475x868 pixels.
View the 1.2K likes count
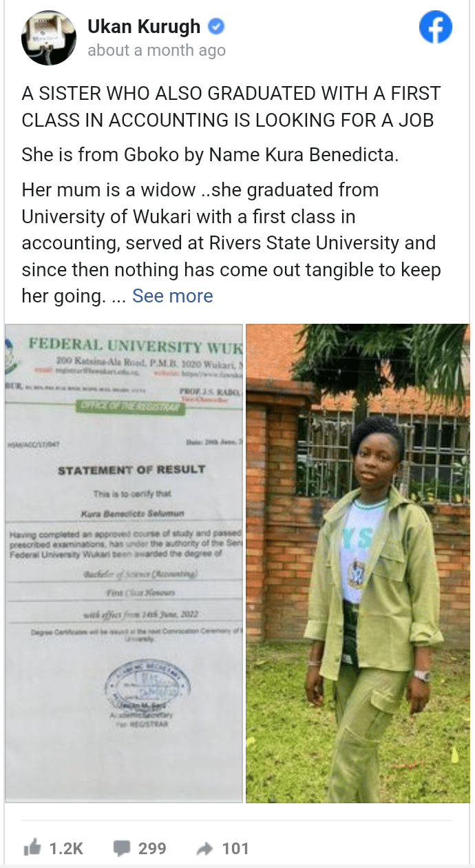(66, 848)
